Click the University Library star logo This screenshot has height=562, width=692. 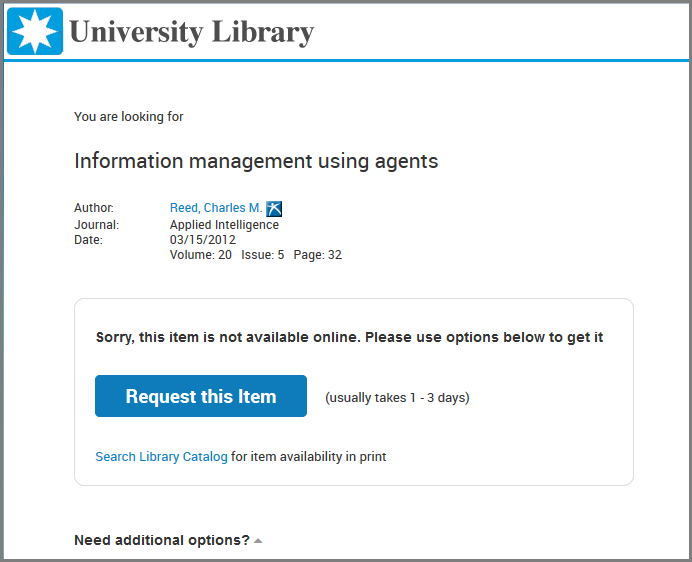pyautogui.click(x=35, y=31)
